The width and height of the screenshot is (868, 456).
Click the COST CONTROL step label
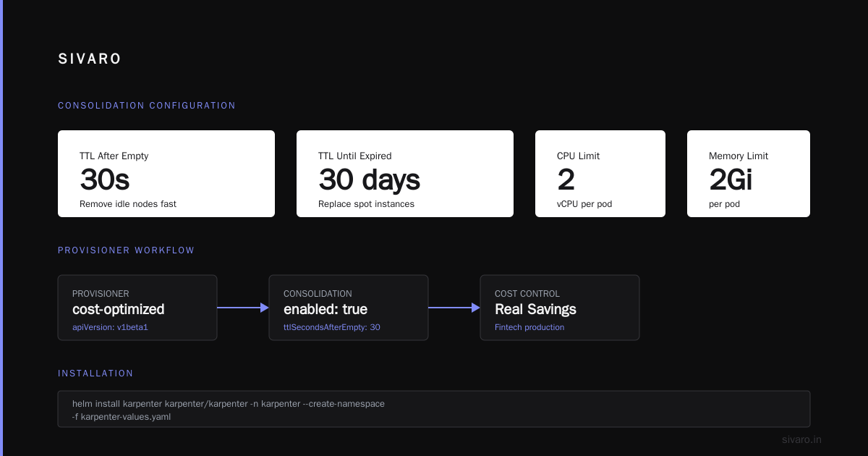pyautogui.click(x=527, y=294)
